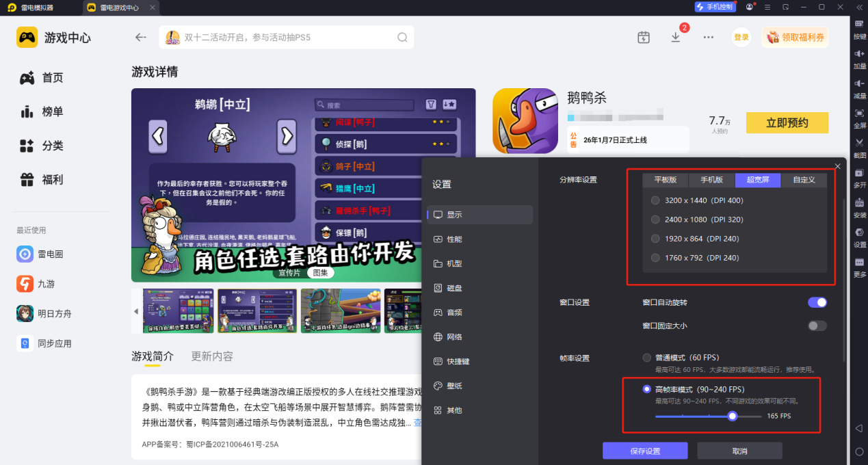868x465 pixels.
Task: Click the 加量 volume up icon
Action: click(x=859, y=53)
